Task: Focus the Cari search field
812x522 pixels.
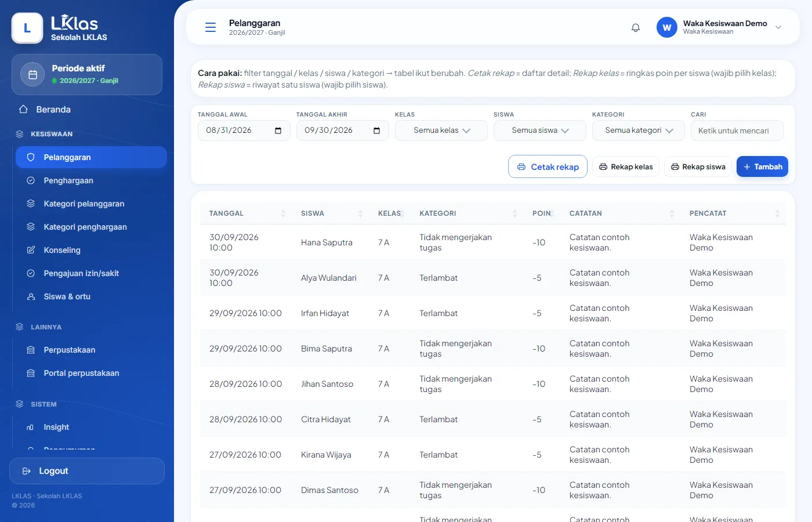Action: pyautogui.click(x=737, y=130)
